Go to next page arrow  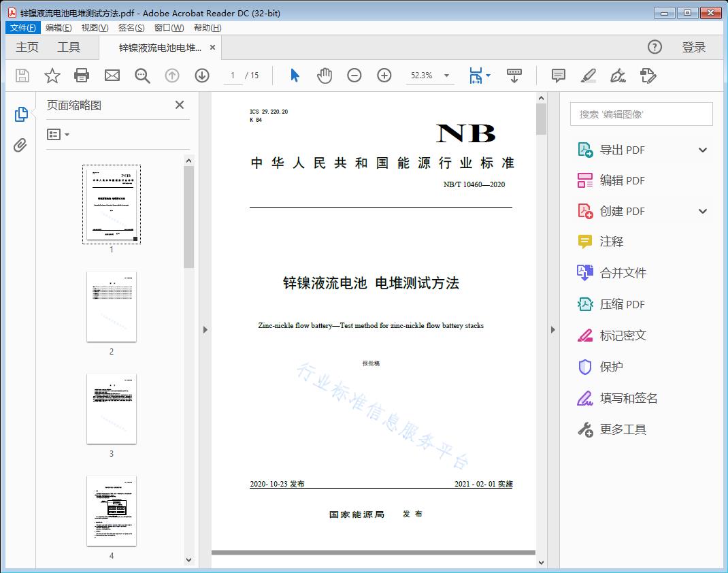pyautogui.click(x=202, y=76)
